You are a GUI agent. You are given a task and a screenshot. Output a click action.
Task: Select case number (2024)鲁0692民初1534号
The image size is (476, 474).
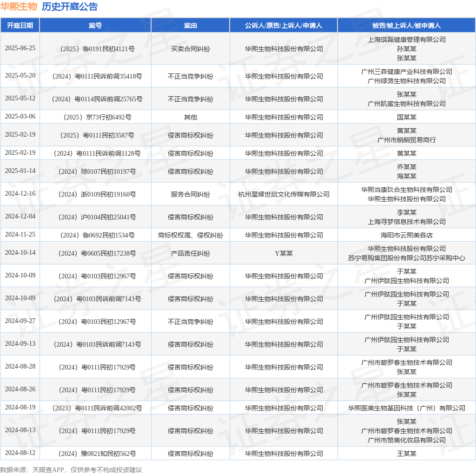pos(95,235)
